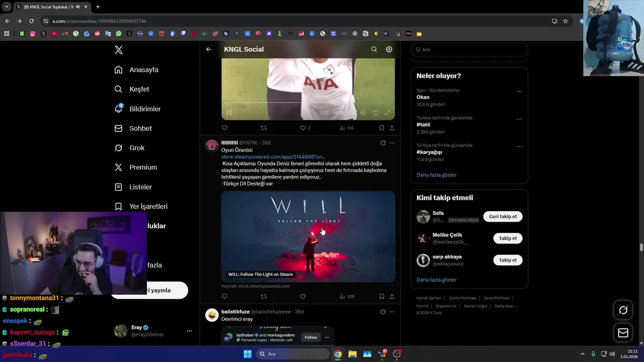Open Grok action on FK7NI post
Image resolution: width=644 pixels, height=362 pixels.
(383, 143)
